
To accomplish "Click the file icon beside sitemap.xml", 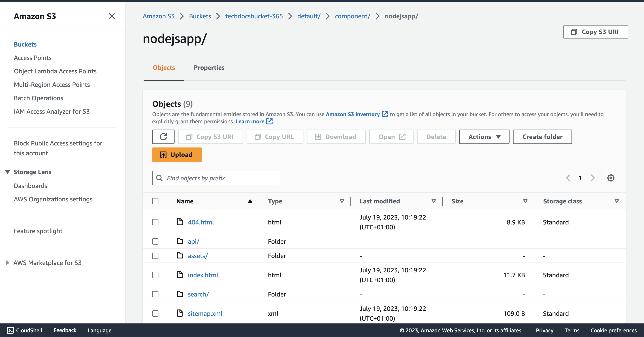I will 180,313.
